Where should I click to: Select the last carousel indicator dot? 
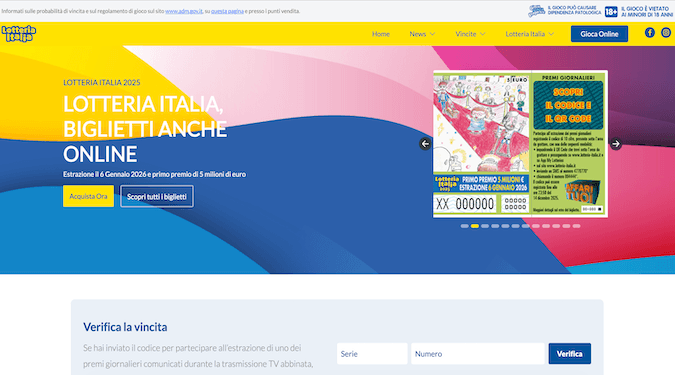tap(576, 226)
